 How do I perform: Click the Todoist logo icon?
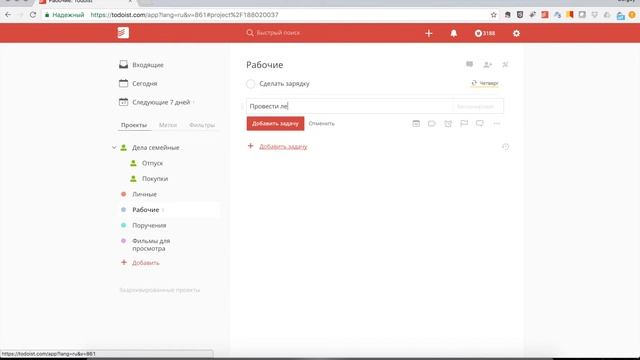click(x=123, y=33)
